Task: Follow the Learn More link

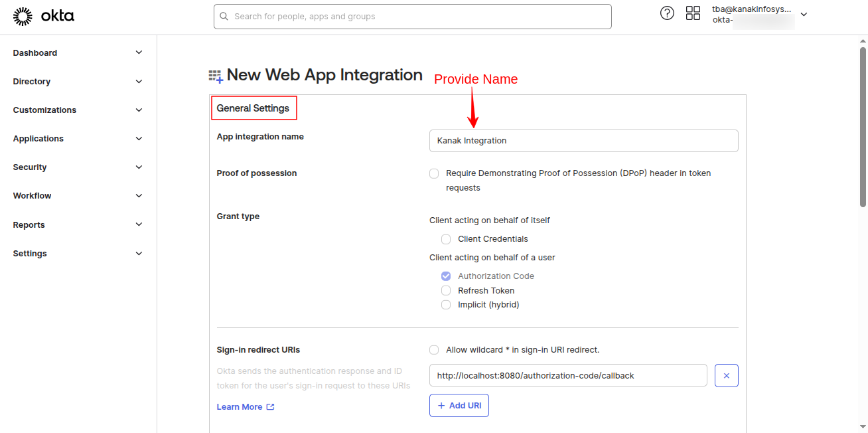Action: click(x=240, y=407)
